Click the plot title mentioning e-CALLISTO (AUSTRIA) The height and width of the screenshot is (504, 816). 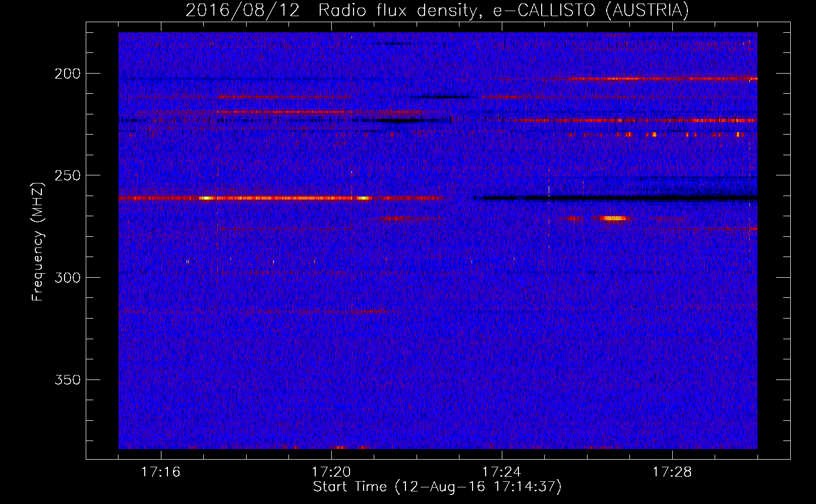tap(437, 10)
